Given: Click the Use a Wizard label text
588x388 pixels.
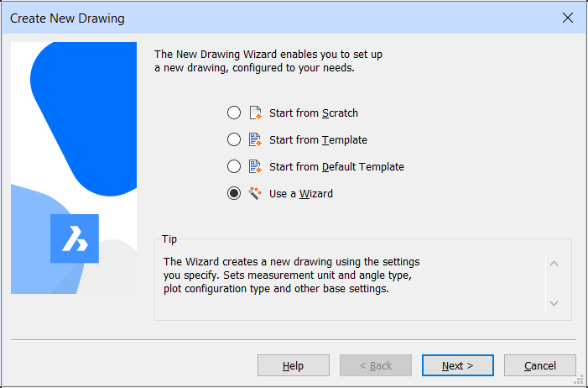Looking at the screenshot, I should [301, 194].
